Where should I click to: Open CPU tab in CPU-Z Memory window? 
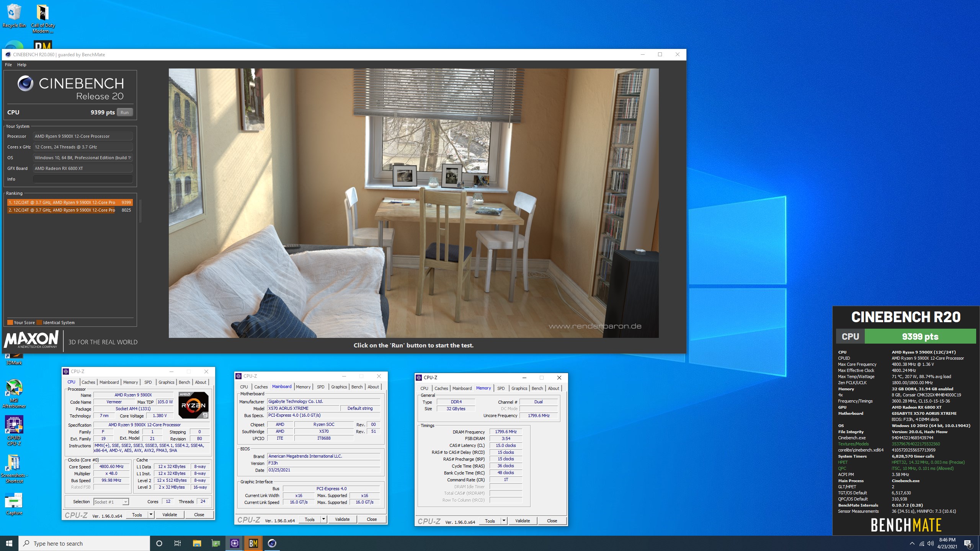coord(424,388)
